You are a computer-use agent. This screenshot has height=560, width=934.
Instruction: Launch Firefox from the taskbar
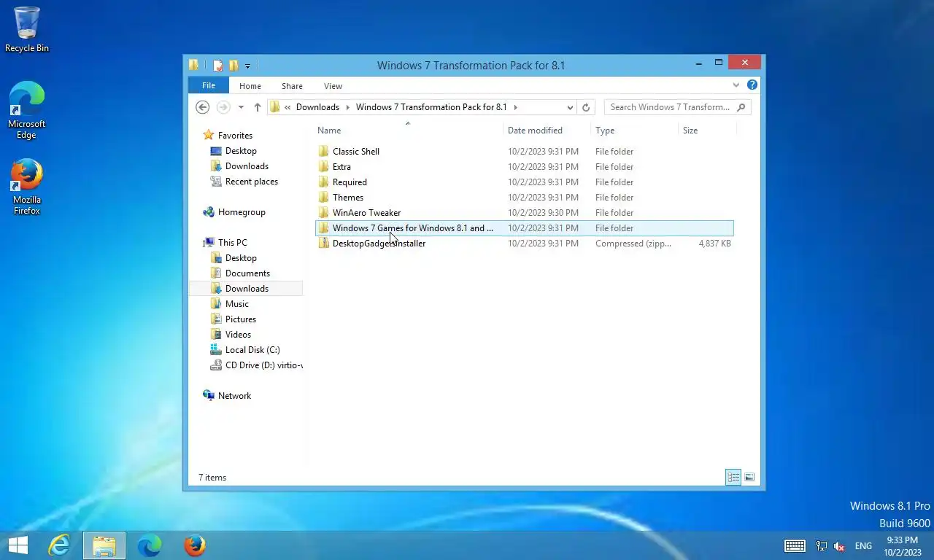pos(195,545)
